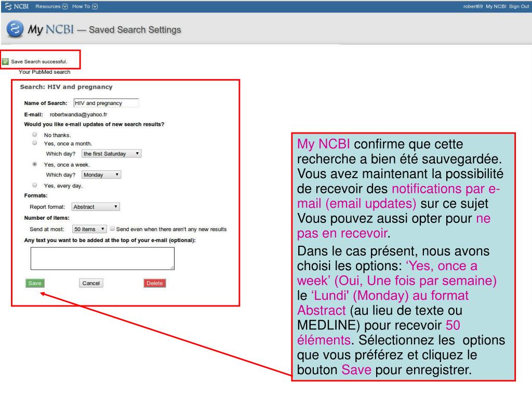
Task: Click the optional e-mail text area
Action: (102, 259)
